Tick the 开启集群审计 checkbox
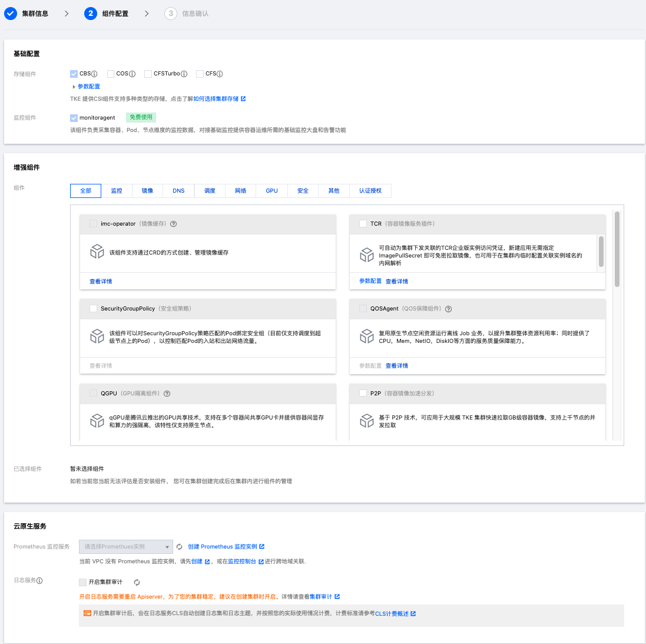The height and width of the screenshot is (644, 646). pos(83,582)
